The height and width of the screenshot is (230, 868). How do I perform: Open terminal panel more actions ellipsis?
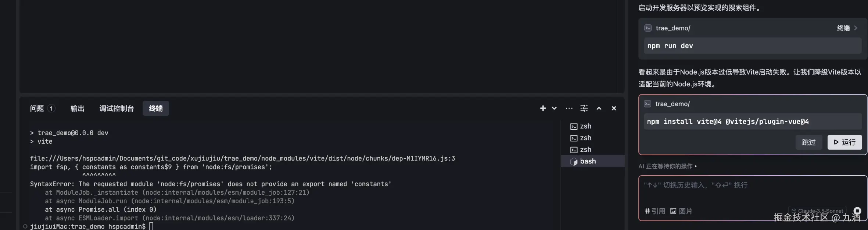click(569, 108)
